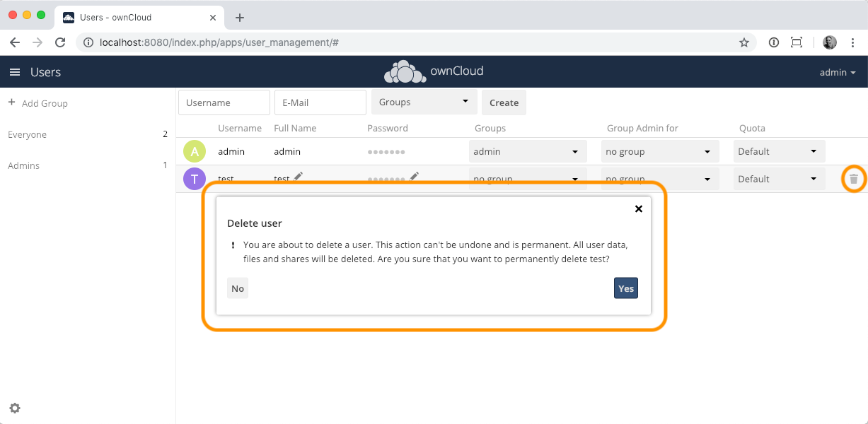This screenshot has height=424, width=868.
Task: Click the green A avatar for admin
Action: (x=195, y=151)
